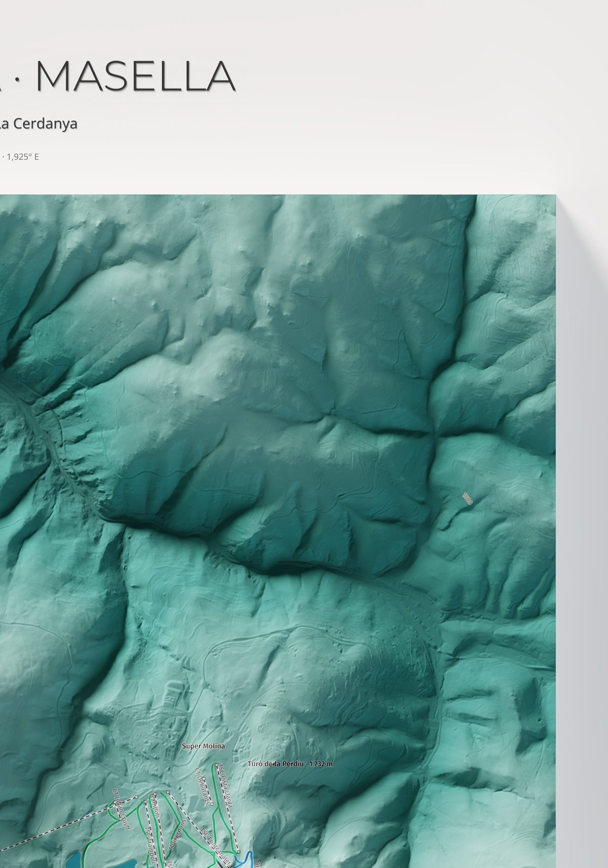
Task: Click the "Turó de la Perdiu · 1.732 m" label
Action: coord(291,764)
